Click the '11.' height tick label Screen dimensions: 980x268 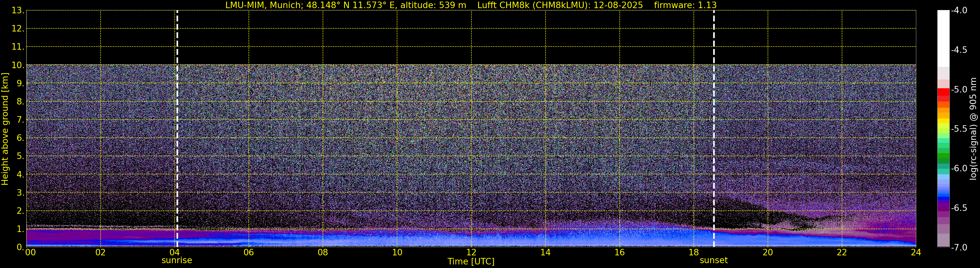click(18, 47)
